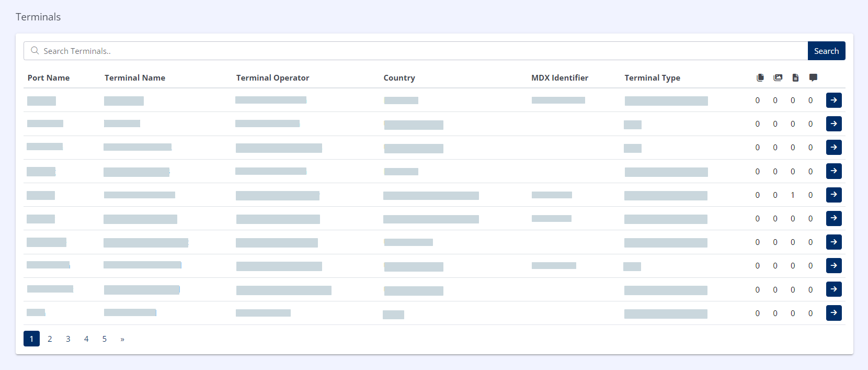Click the copy documents column icon
The image size is (868, 370).
click(x=760, y=77)
